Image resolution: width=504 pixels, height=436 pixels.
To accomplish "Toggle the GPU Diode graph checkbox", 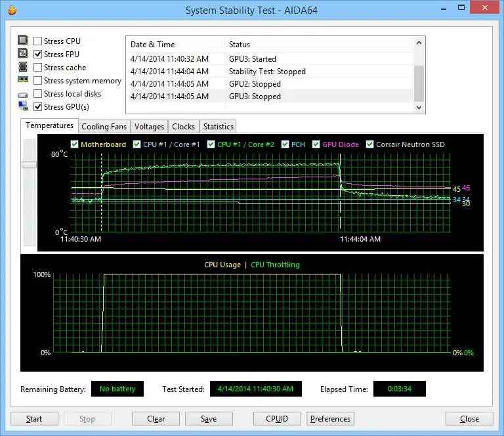I will pyautogui.click(x=316, y=144).
